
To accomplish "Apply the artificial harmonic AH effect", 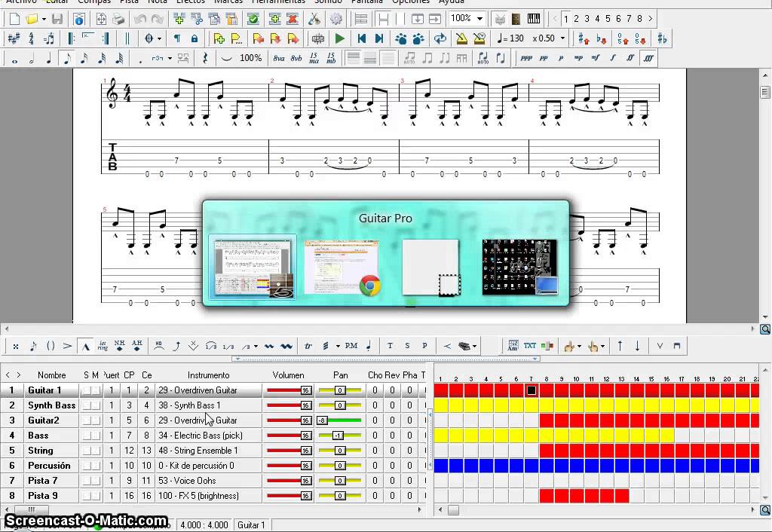I will [137, 346].
